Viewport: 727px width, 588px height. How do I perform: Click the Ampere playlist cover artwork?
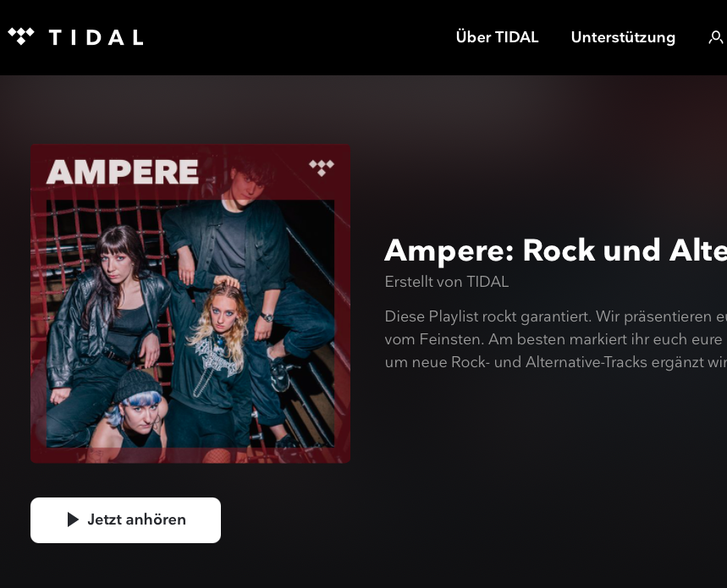pyautogui.click(x=190, y=304)
